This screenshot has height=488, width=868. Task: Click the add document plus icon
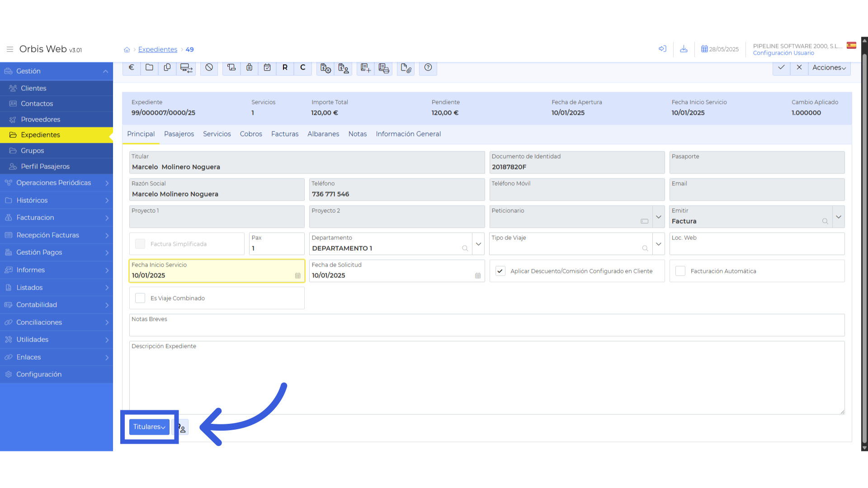pyautogui.click(x=365, y=68)
